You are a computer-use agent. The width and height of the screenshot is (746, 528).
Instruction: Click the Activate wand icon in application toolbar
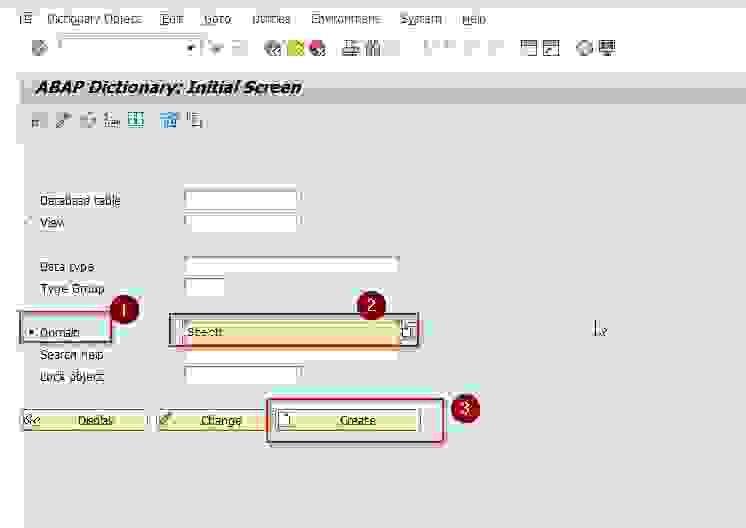(x=63, y=120)
